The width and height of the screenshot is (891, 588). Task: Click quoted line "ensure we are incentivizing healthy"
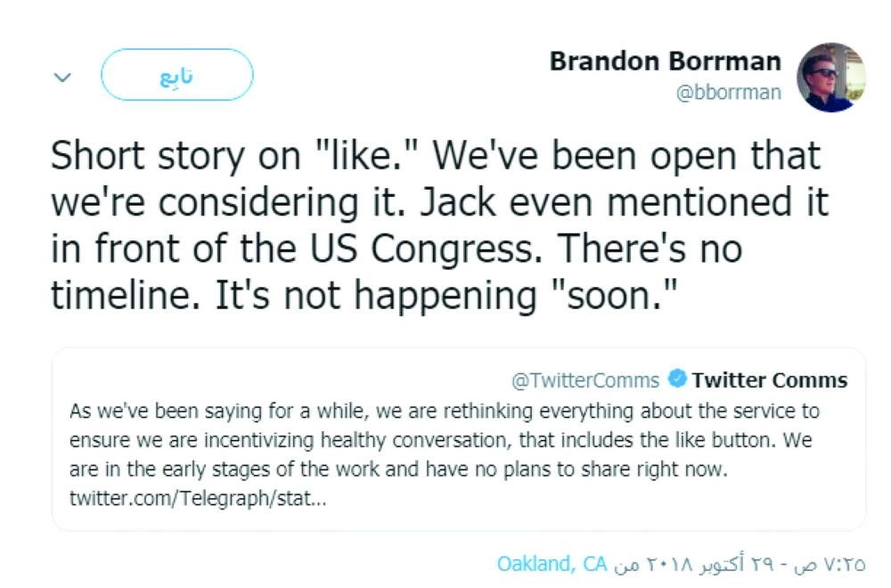click(440, 440)
